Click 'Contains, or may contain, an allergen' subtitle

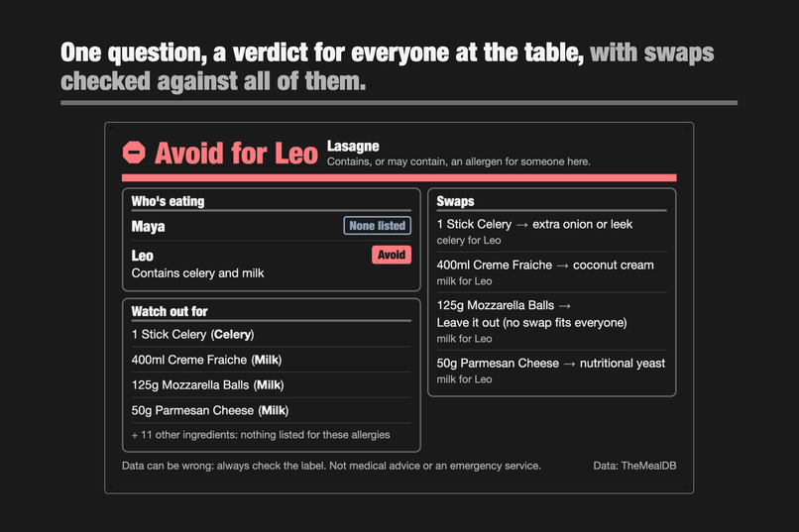[x=459, y=161]
